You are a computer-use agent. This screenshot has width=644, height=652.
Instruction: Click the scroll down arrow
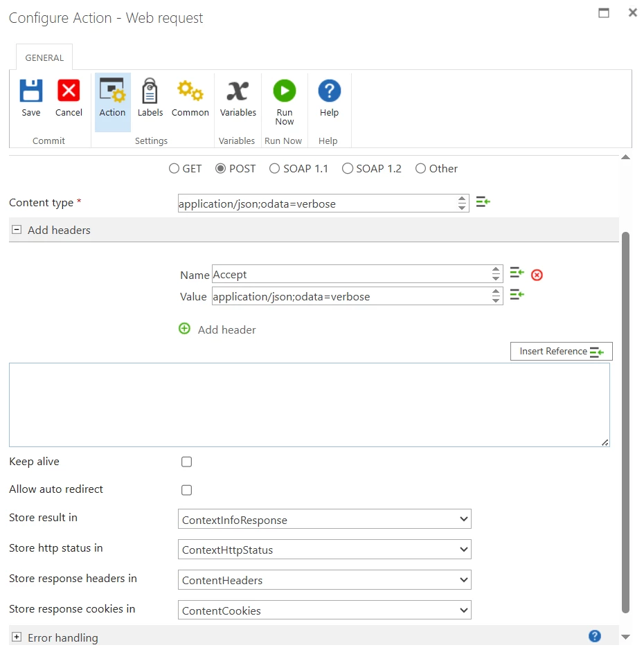(x=625, y=637)
